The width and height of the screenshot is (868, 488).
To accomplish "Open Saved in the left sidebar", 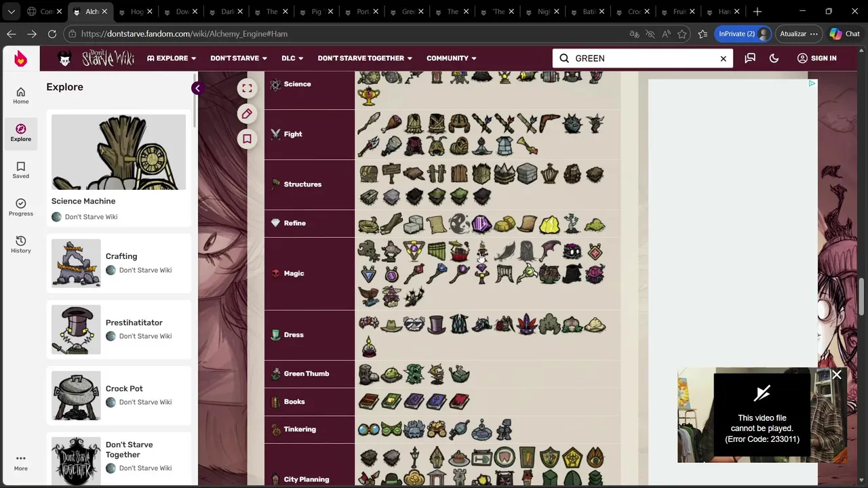I will (x=20, y=170).
